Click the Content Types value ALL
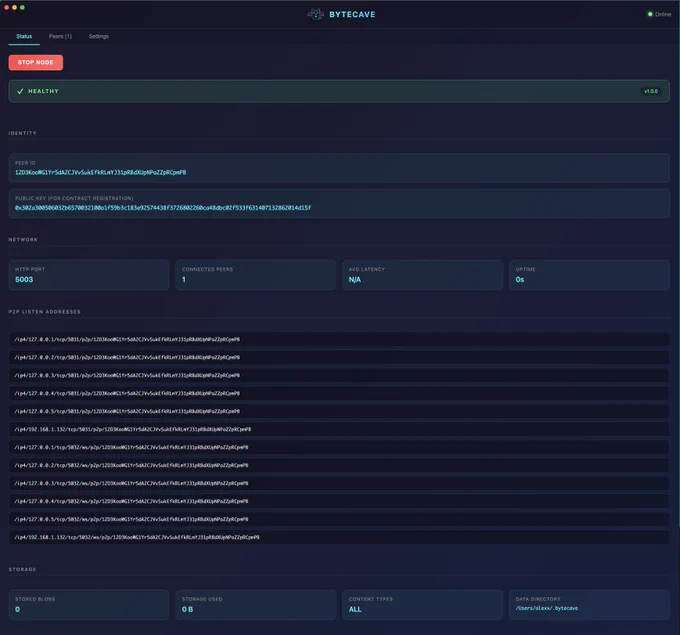Viewport: 680px width, 635px height. click(x=355, y=609)
